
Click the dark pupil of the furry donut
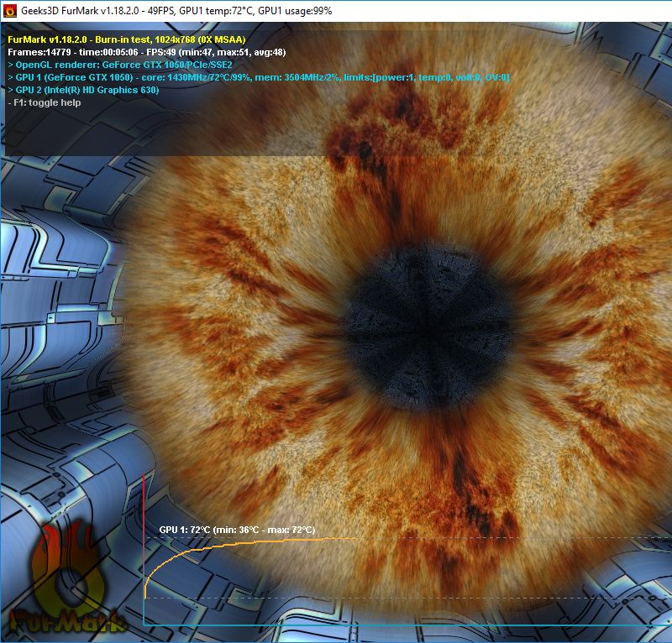[x=428, y=327]
